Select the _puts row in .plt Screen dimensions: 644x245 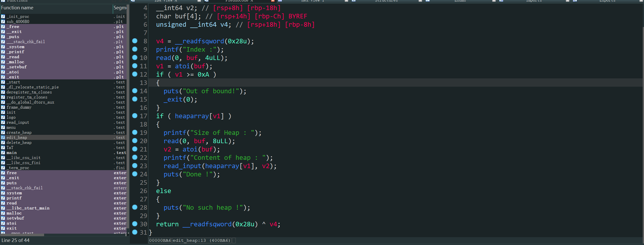pyautogui.click(x=63, y=37)
